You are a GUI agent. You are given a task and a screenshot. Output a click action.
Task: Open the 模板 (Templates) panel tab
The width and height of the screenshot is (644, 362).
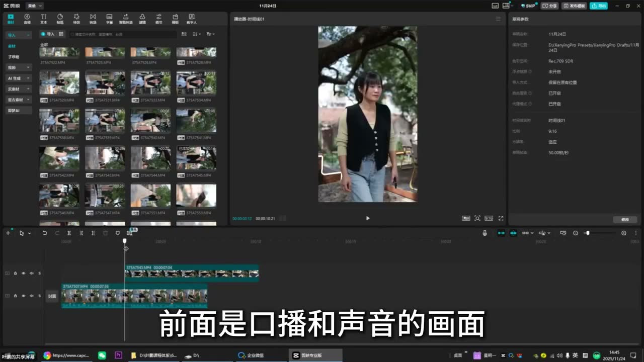[x=175, y=19]
